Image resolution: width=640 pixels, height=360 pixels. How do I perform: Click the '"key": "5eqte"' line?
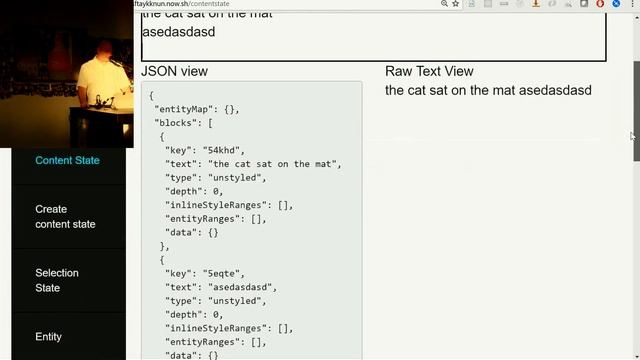pyautogui.click(x=205, y=273)
